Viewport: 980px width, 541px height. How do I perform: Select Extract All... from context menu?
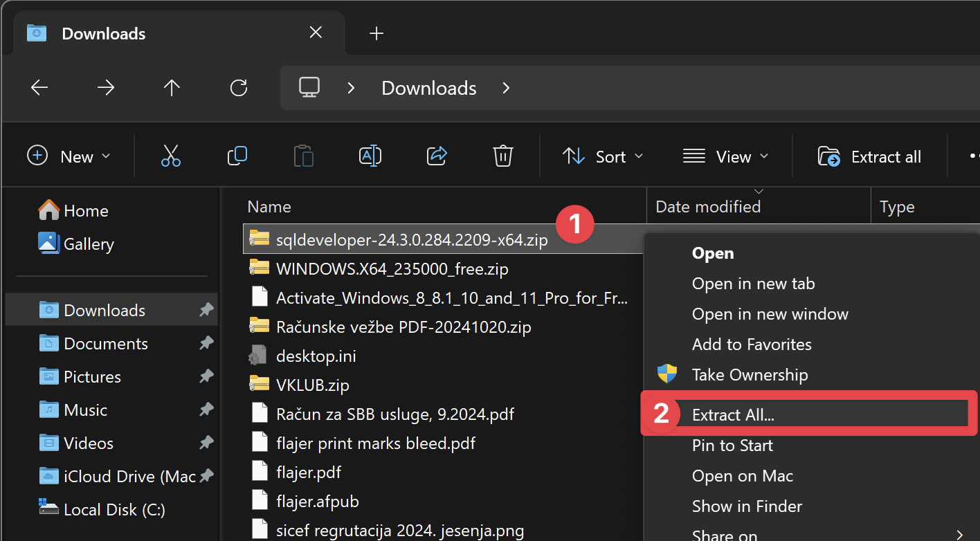(733, 415)
